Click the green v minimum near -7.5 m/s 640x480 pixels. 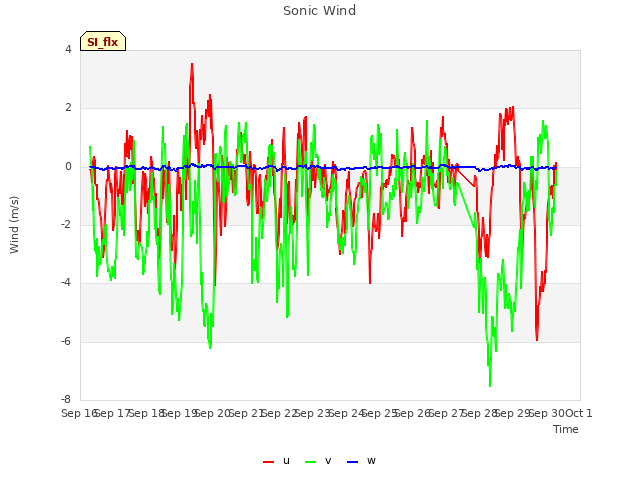[x=490, y=385]
